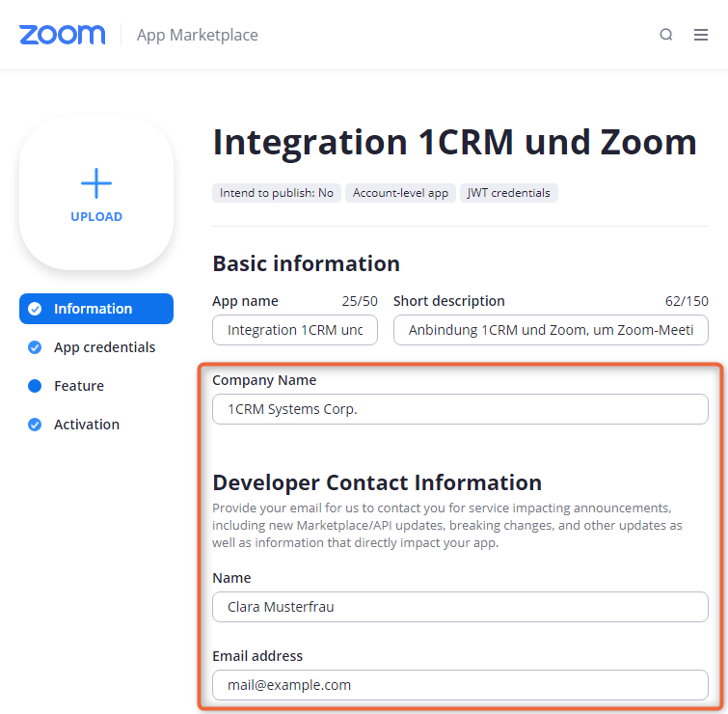Click the 'Integration 1CRM und Zoom' title
Image resolution: width=728 pixels, height=714 pixels.
pyautogui.click(x=455, y=143)
